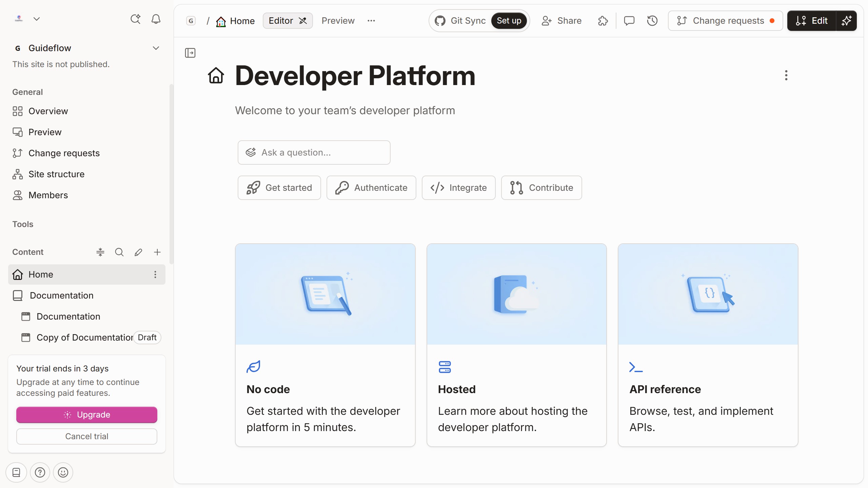Screen dimensions: 868x488
Task: Expand the organization switcher chevron
Action: point(37,19)
